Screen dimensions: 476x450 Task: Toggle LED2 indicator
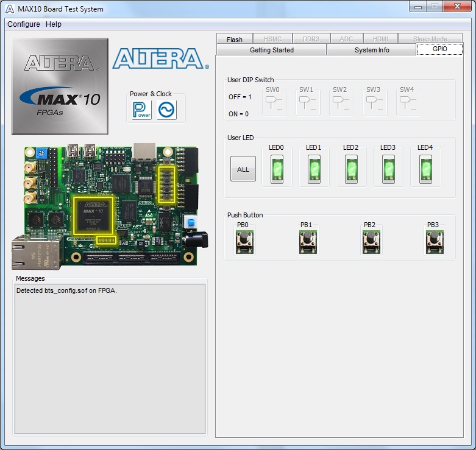point(351,169)
